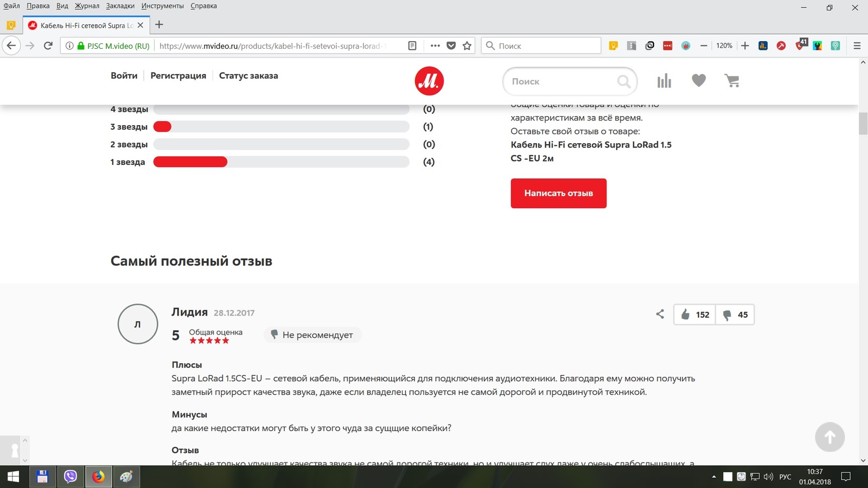
Task: Open the Инструменты menu
Action: pyautogui.click(x=163, y=6)
